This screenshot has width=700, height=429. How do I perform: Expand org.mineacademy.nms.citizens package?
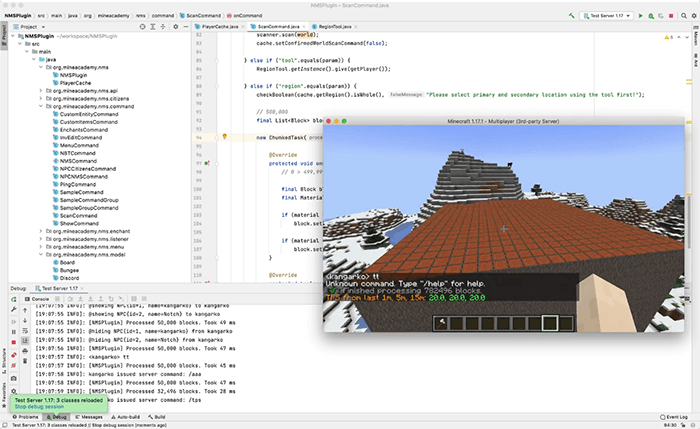(41, 99)
